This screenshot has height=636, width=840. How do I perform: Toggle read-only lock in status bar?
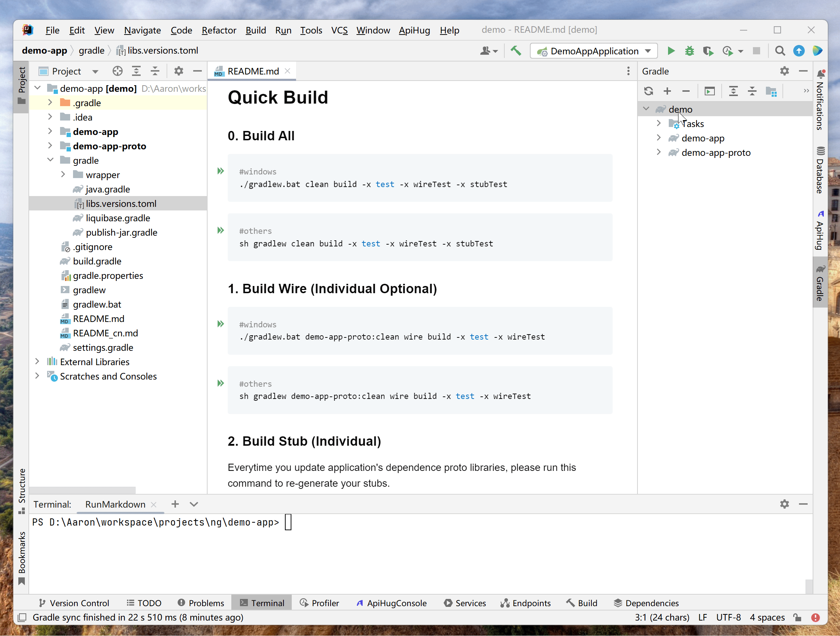click(797, 618)
